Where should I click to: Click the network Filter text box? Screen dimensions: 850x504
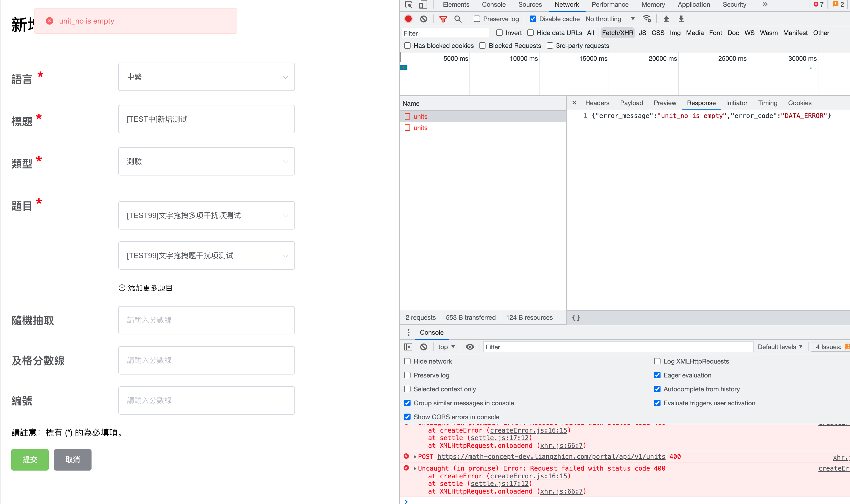pyautogui.click(x=445, y=33)
